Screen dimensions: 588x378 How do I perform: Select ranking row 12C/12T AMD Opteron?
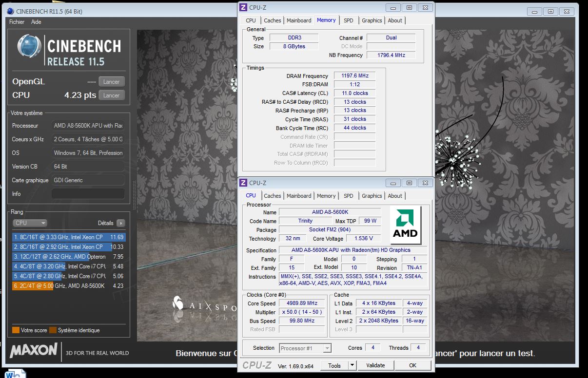tap(69, 257)
